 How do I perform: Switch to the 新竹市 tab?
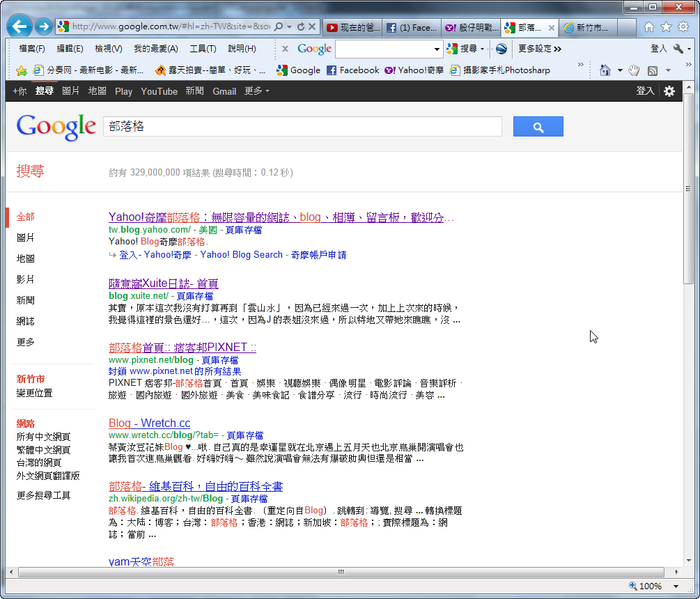589,28
